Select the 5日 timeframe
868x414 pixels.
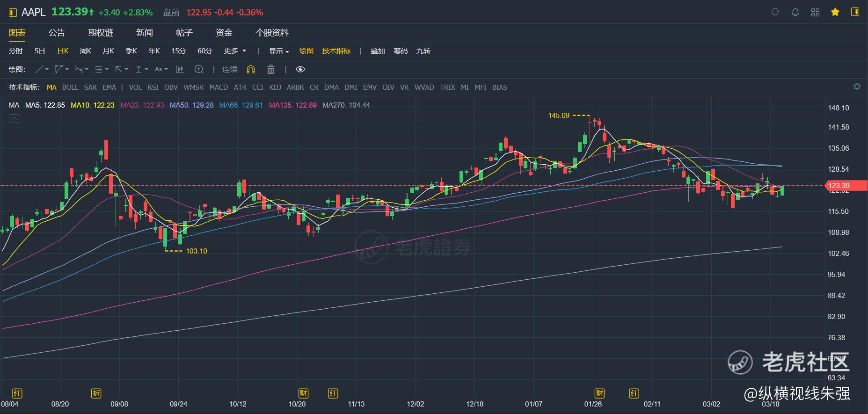(x=40, y=51)
